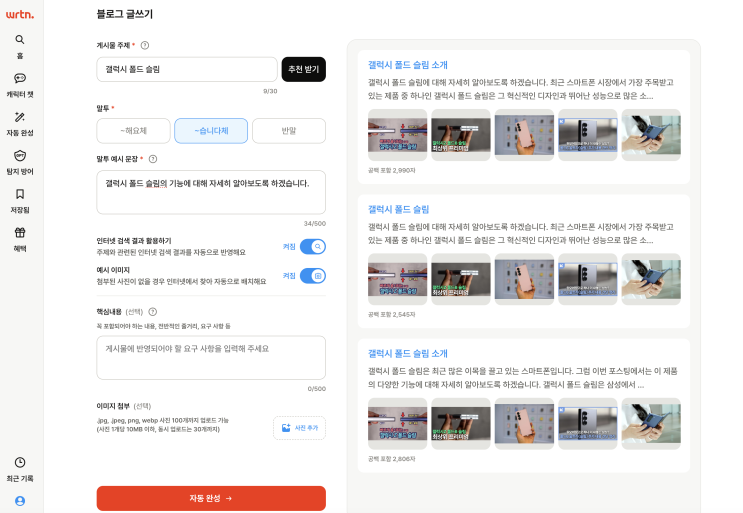Image resolution: width=743 pixels, height=513 pixels.
Task: Open 캐릭터 챗 in the sidebar
Action: coord(19,84)
